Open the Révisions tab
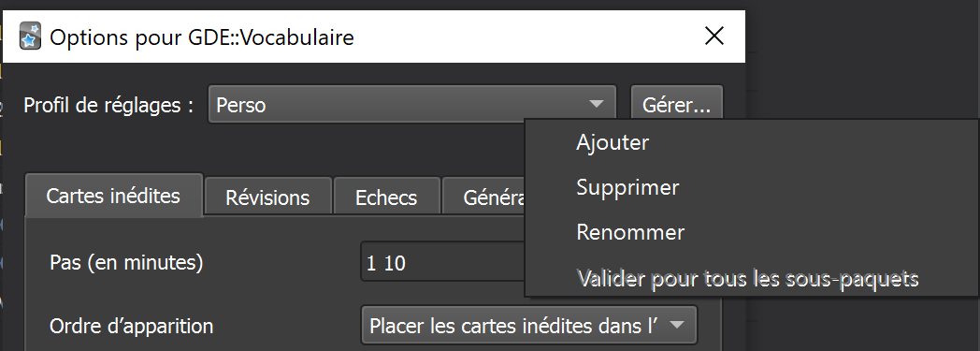The height and width of the screenshot is (351, 980). pyautogui.click(x=267, y=197)
